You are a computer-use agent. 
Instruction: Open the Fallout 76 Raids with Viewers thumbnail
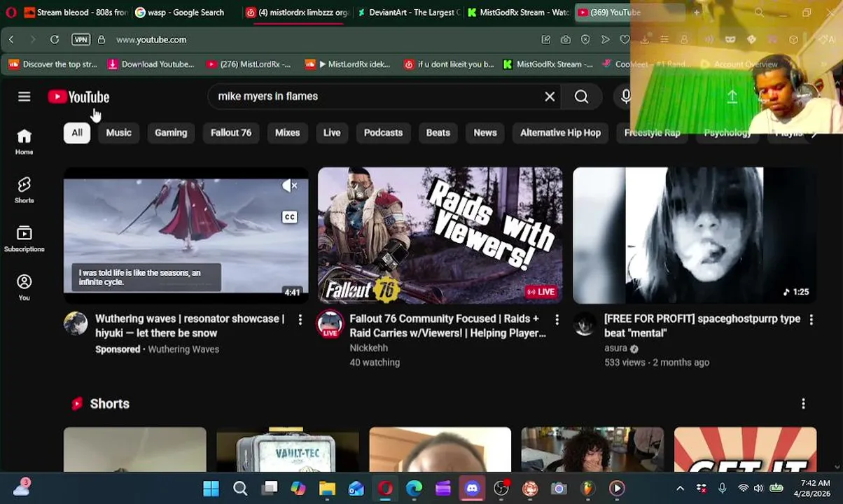(x=440, y=235)
